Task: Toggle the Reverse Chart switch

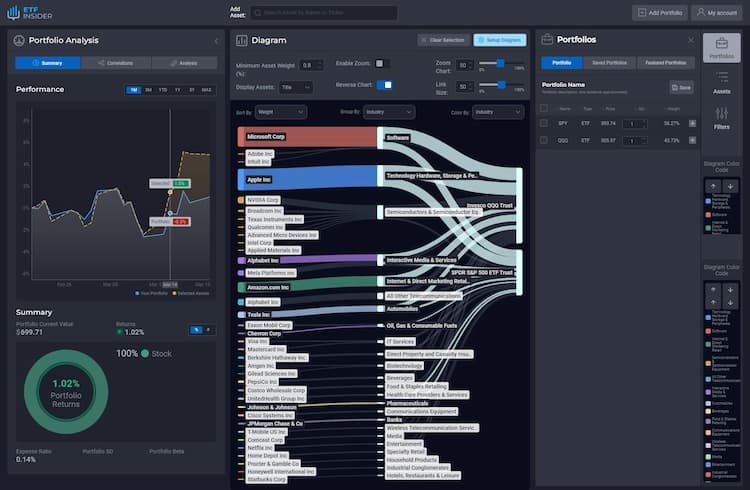Action: [385, 85]
